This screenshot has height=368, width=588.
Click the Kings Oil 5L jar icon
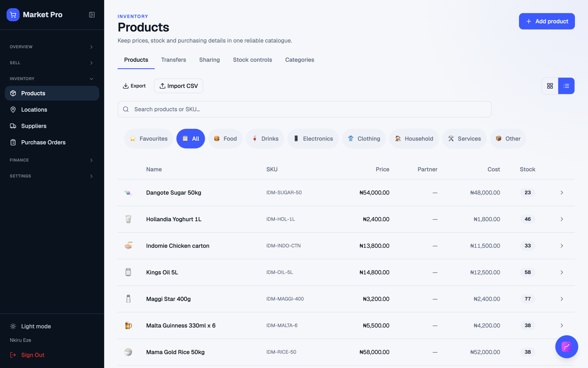click(x=128, y=272)
